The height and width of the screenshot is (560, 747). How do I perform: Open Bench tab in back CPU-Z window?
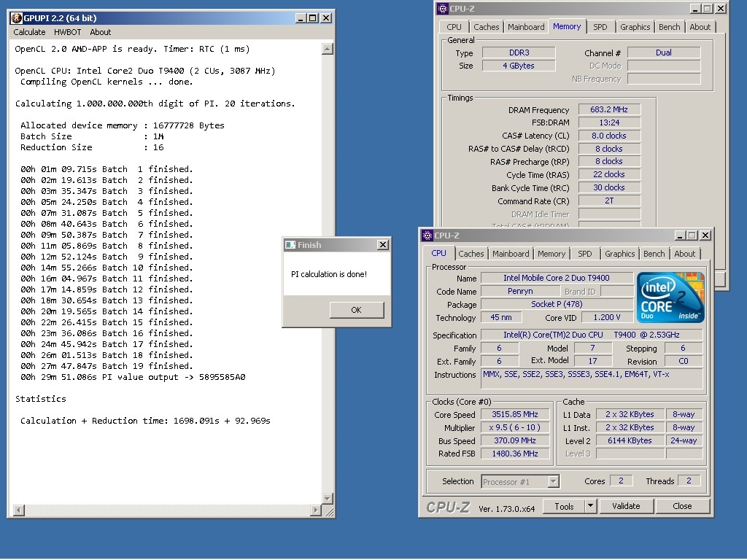pyautogui.click(x=670, y=27)
